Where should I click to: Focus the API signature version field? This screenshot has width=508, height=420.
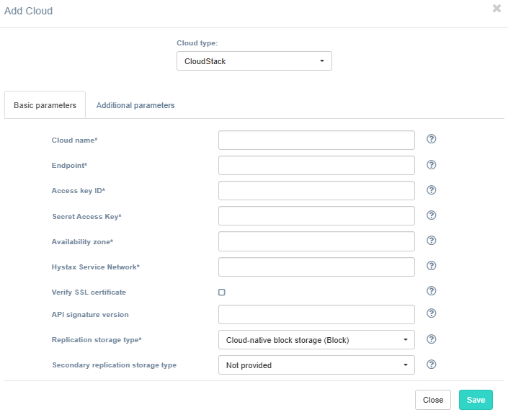coord(316,314)
